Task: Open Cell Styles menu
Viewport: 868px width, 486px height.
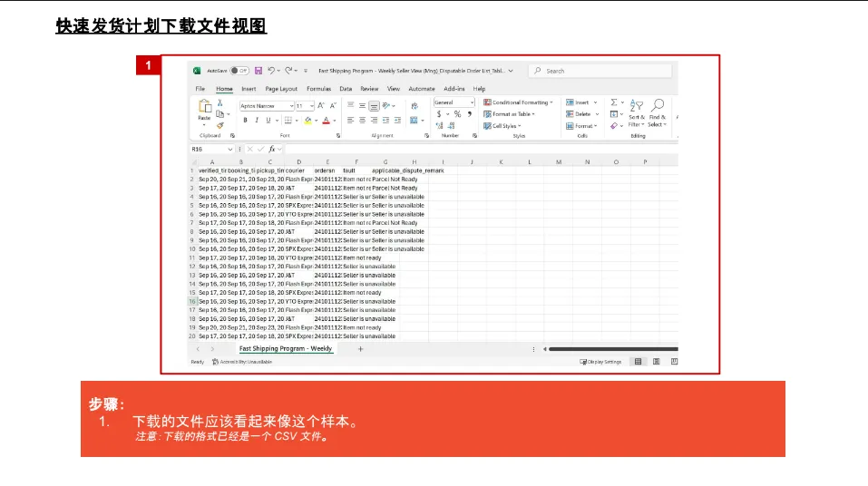Action: pyautogui.click(x=502, y=126)
